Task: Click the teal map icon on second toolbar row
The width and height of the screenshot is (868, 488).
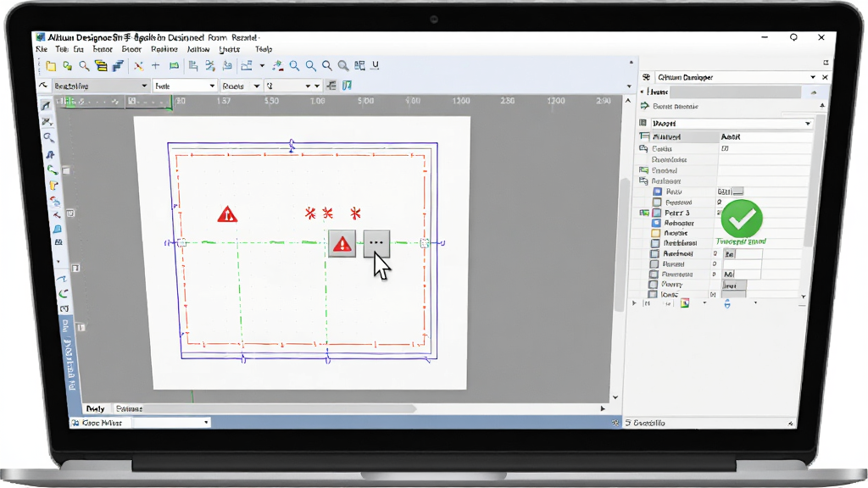Action: 347,86
